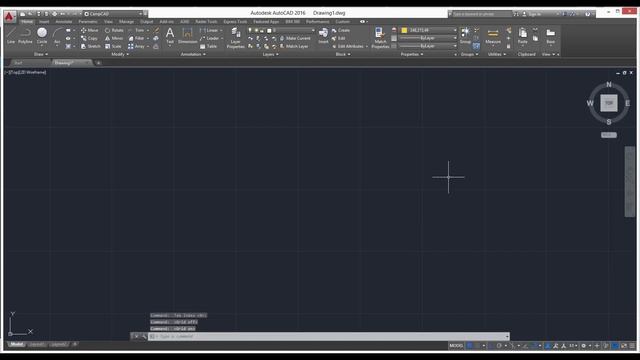Click Make Current layer button

click(x=295, y=38)
